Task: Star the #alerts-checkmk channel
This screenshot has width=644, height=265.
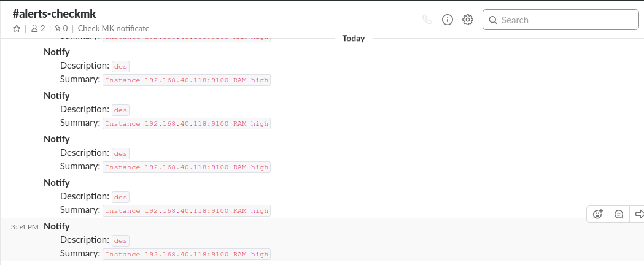Action: (x=17, y=28)
